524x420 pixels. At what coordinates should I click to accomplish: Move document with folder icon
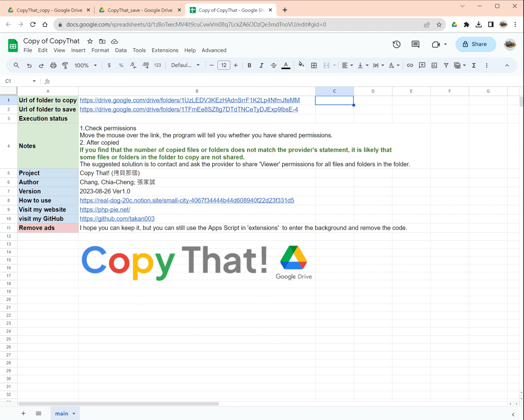click(x=102, y=41)
